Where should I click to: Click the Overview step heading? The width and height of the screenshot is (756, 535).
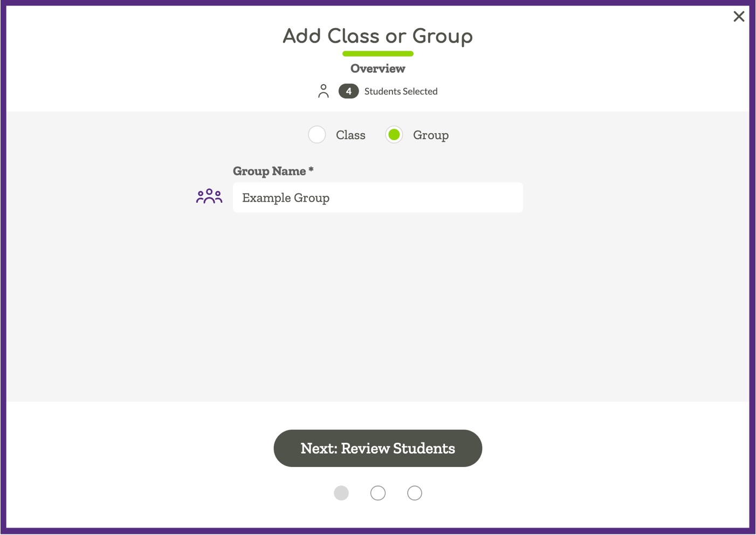coord(377,68)
